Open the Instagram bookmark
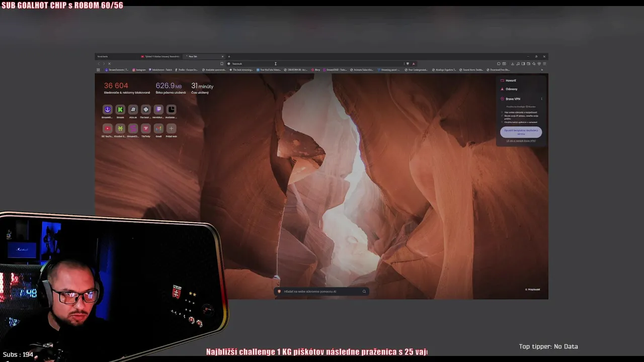 139,70
